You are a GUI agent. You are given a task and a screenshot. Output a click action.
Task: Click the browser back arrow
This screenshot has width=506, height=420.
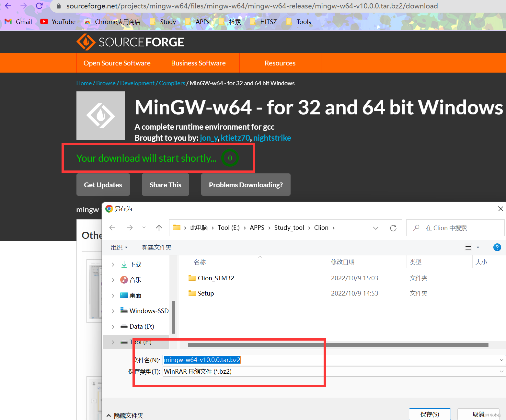pyautogui.click(x=8, y=6)
